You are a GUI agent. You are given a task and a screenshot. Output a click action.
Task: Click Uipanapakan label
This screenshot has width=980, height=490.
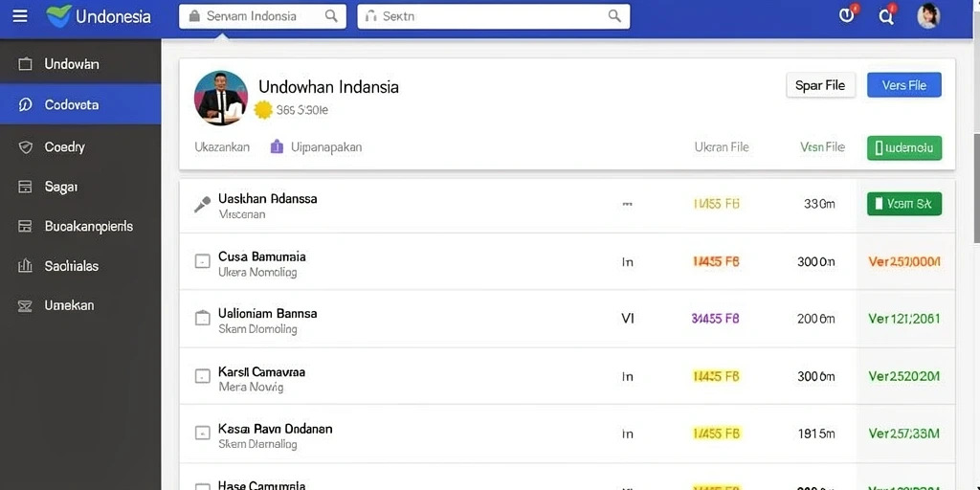tap(326, 147)
